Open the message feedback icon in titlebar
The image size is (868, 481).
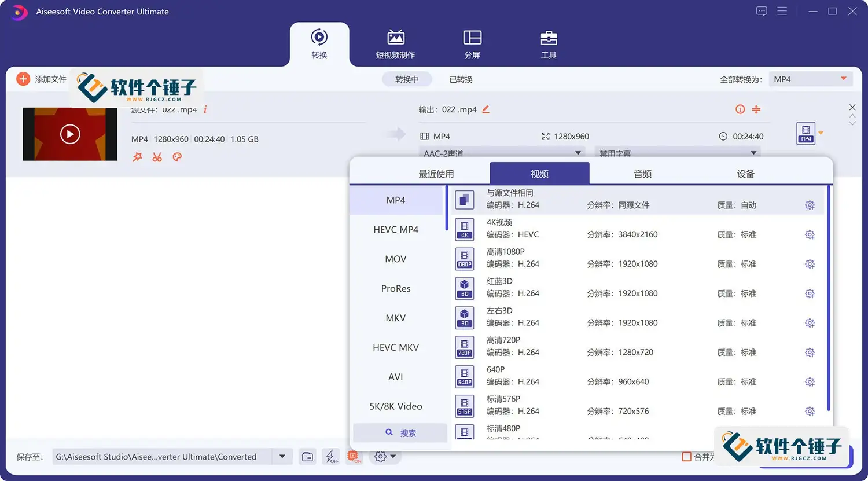tap(761, 10)
